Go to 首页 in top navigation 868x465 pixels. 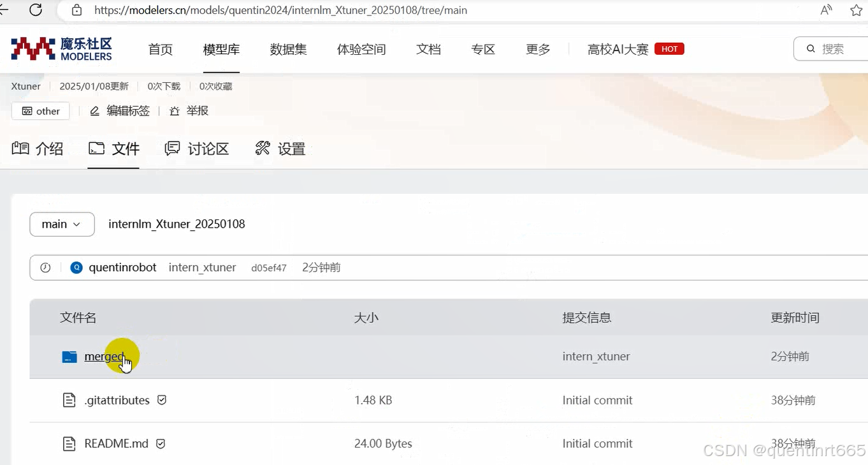161,49
